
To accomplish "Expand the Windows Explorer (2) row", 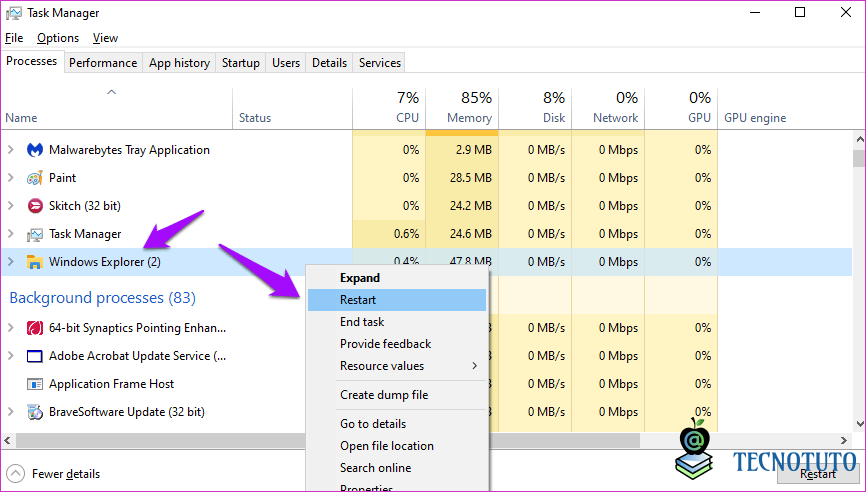I will (x=10, y=262).
